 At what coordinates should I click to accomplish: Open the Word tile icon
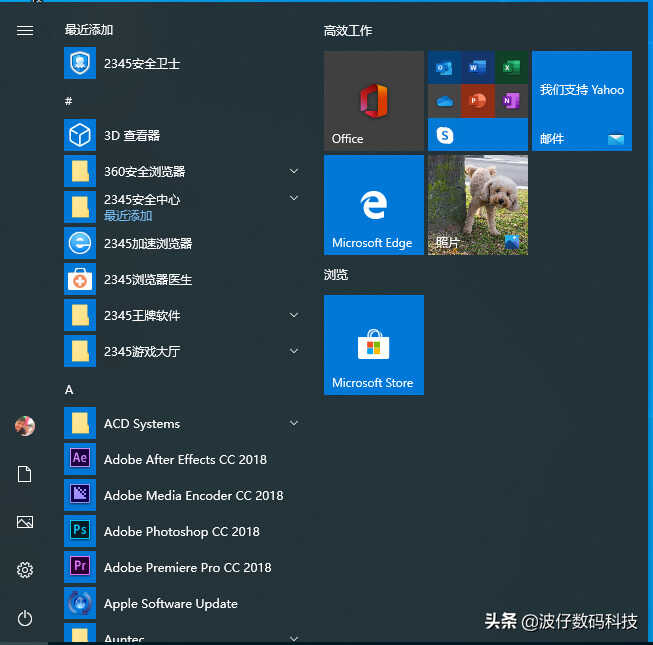[x=478, y=67]
